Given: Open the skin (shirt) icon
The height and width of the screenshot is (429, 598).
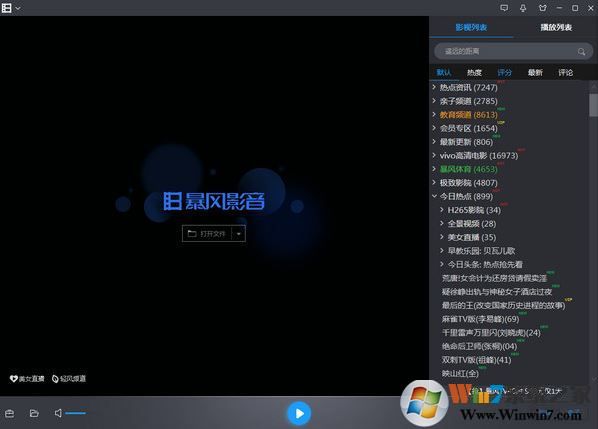Looking at the screenshot, I should point(542,8).
